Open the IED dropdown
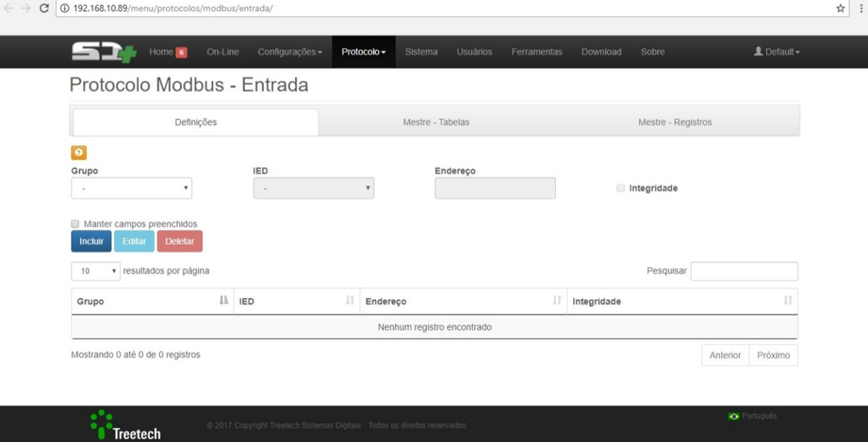Viewport: 868px width, 442px height. pyautogui.click(x=314, y=188)
